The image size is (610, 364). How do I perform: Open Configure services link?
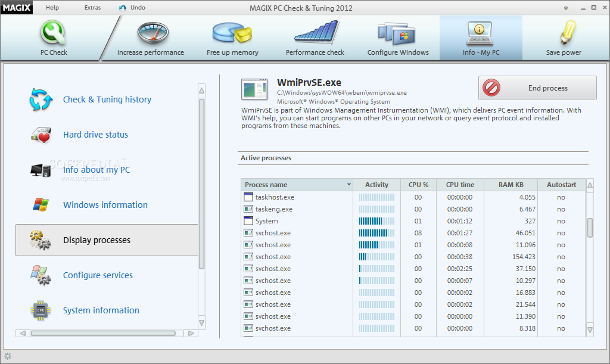(x=98, y=275)
